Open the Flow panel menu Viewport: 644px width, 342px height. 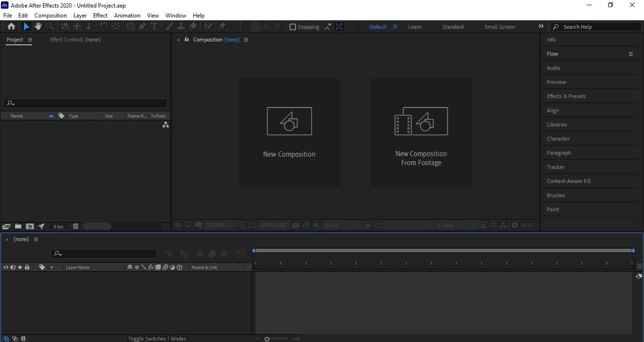point(631,54)
